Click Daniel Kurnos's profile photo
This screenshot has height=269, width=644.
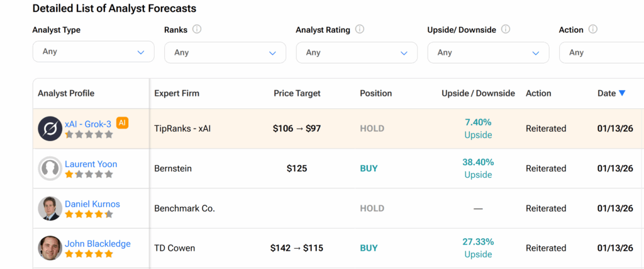pos(50,209)
